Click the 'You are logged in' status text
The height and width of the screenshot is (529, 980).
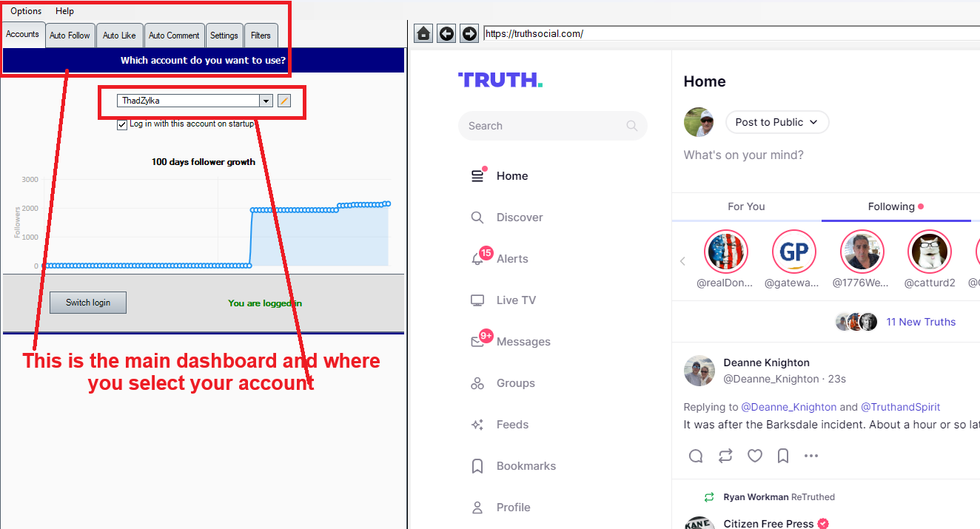pyautogui.click(x=265, y=303)
